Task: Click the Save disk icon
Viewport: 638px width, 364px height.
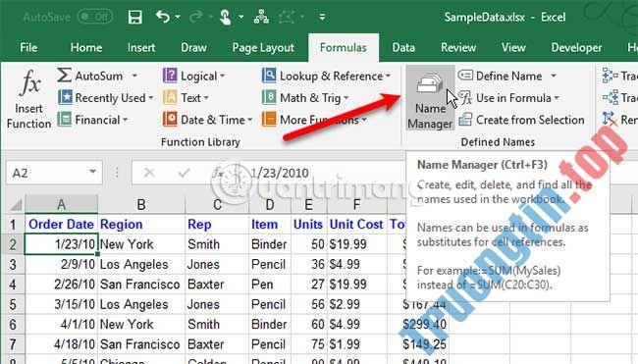Action: [x=135, y=17]
